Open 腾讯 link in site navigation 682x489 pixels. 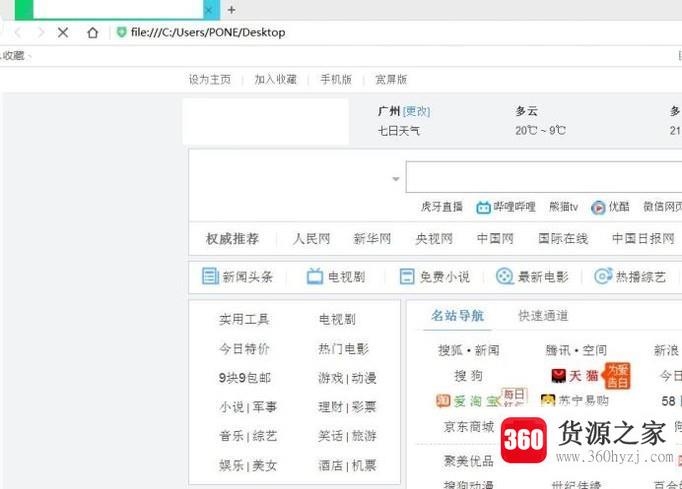[x=558, y=350]
